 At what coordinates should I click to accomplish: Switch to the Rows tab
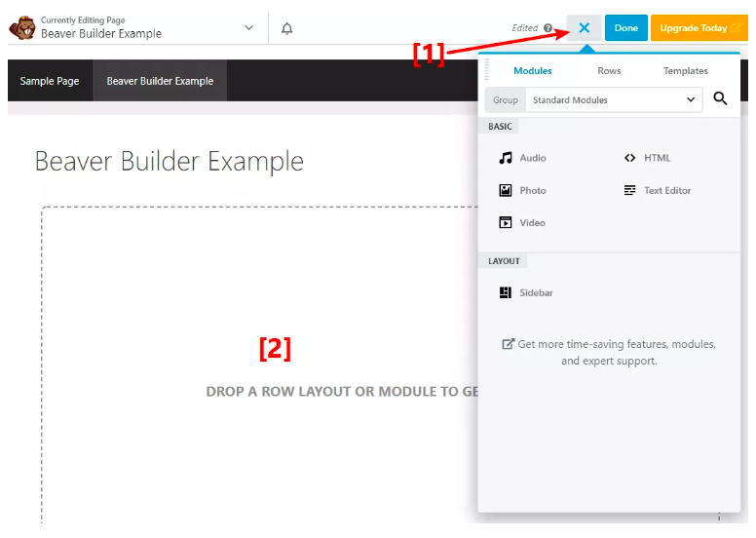click(x=609, y=71)
